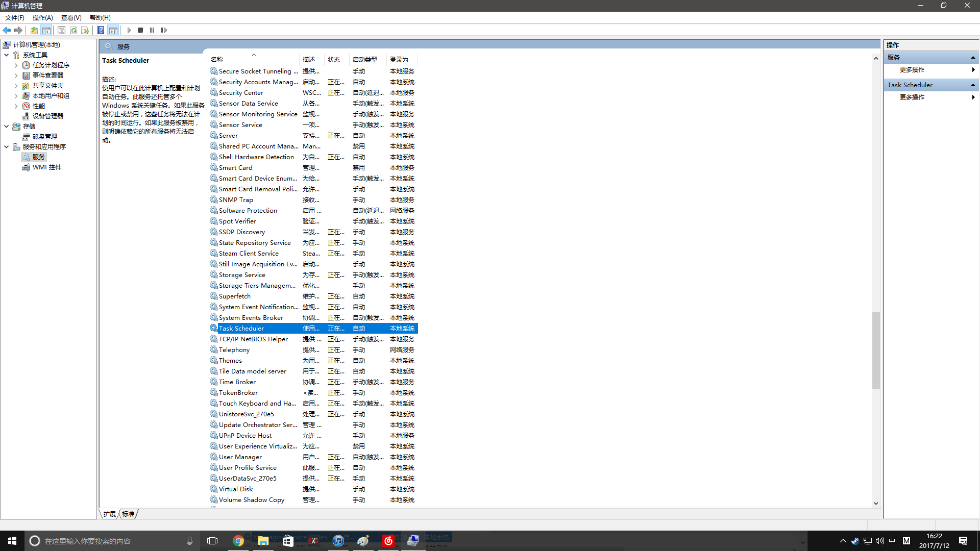980x551 pixels.
Task: Collapse the 系统工具 tree node
Action: pyautogui.click(x=7, y=55)
